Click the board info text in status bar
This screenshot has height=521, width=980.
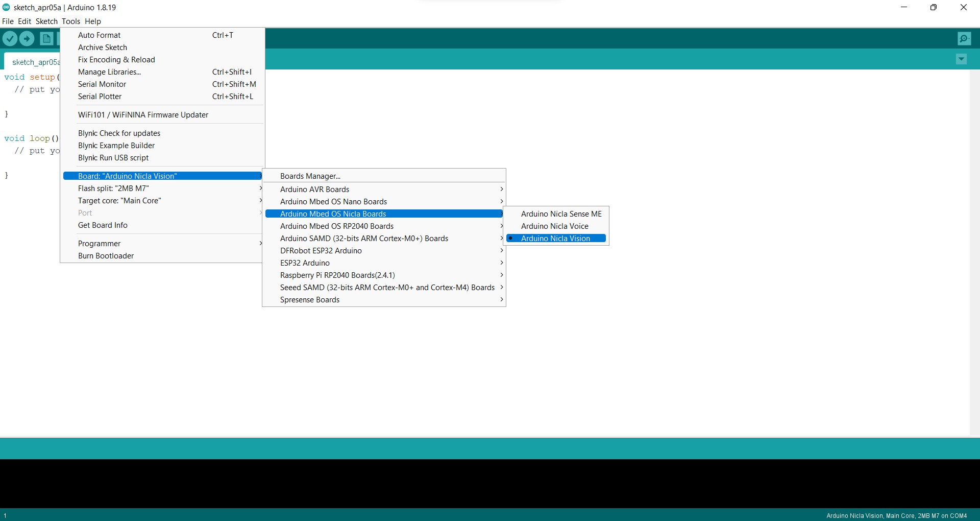tap(896, 516)
